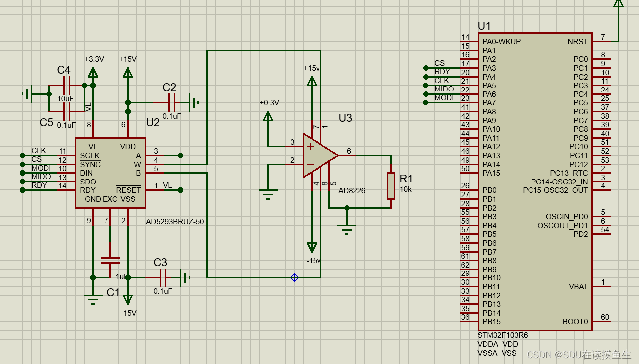Image resolution: width=639 pixels, height=364 pixels.
Task: Click the OSCIN_PD0 pin name
Action: coord(567,217)
